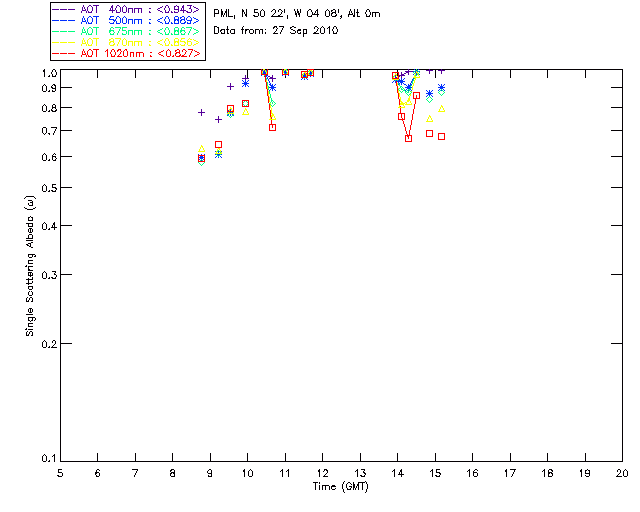Select the AOT 500nm <0.889> legend entry
Screen dimensions: 640x512
pyautogui.click(x=126, y=20)
